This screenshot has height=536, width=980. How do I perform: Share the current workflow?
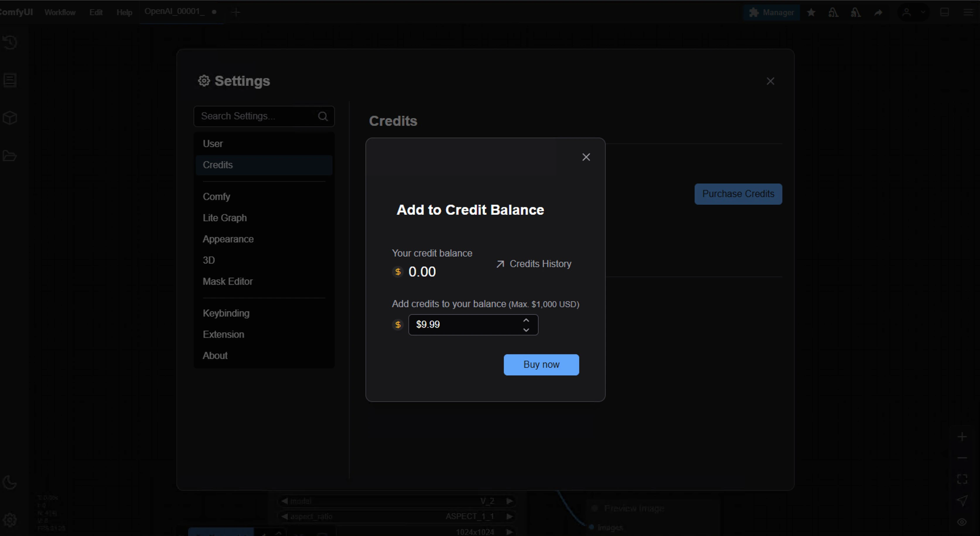[x=878, y=12]
